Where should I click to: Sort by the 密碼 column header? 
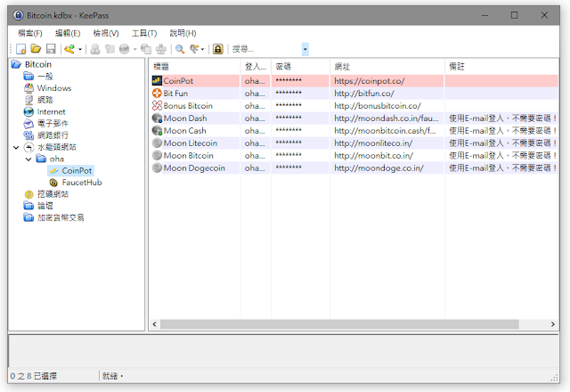[301, 67]
